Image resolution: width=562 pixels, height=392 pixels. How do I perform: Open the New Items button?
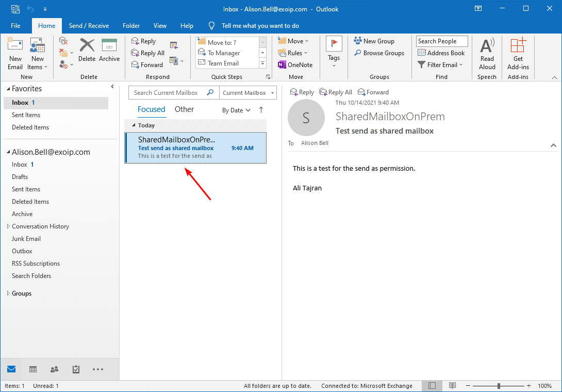[37, 54]
